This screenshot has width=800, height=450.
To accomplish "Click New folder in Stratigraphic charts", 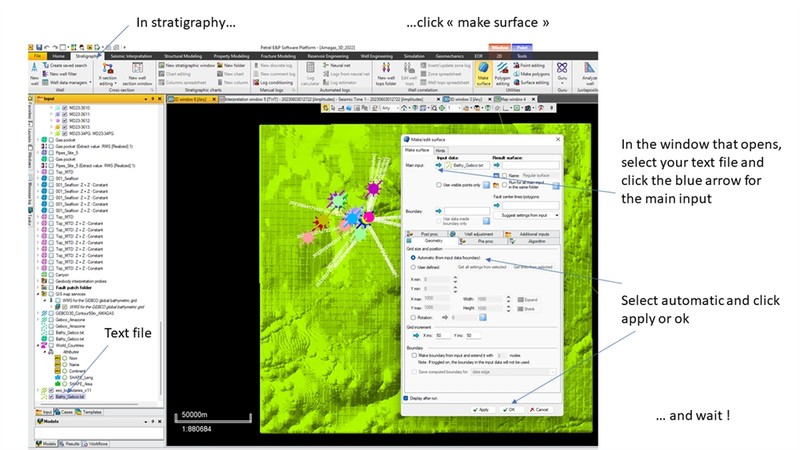I will [x=232, y=65].
